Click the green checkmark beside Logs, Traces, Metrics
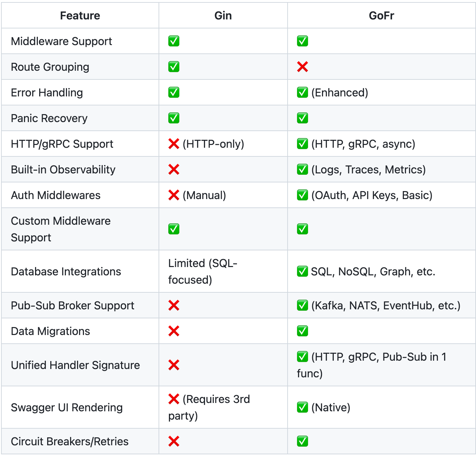The width and height of the screenshot is (476, 455). point(303,169)
